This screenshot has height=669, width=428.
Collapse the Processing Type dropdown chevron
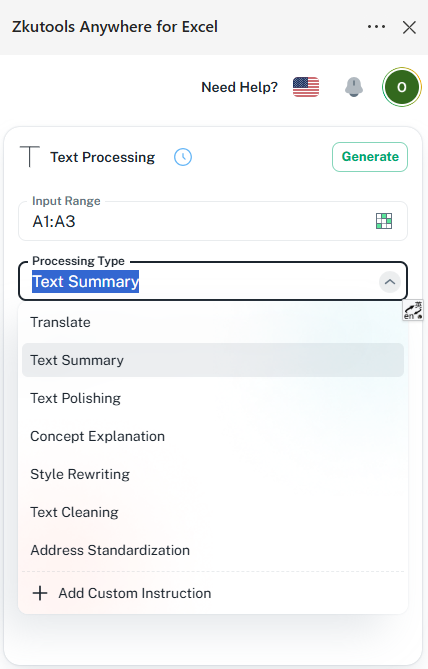390,282
